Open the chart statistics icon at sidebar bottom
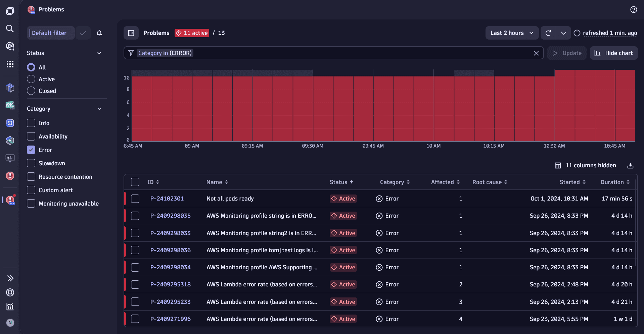 pyautogui.click(x=10, y=307)
